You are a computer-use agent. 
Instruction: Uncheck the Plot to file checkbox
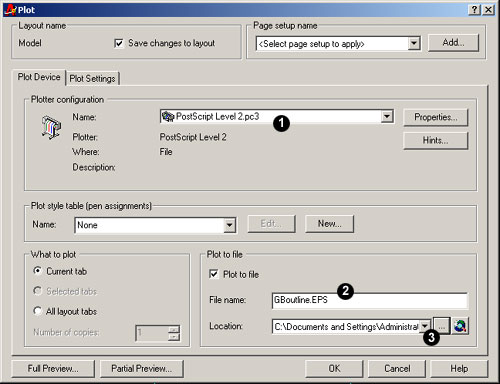coord(214,274)
